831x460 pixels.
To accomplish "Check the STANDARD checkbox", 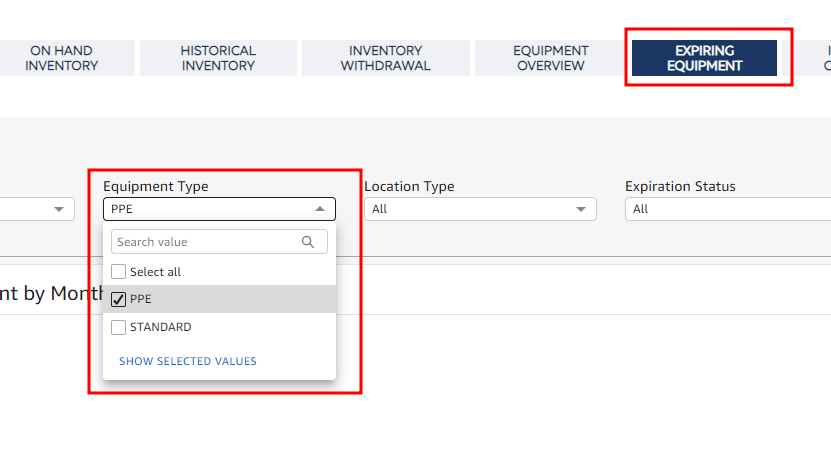I will point(119,327).
